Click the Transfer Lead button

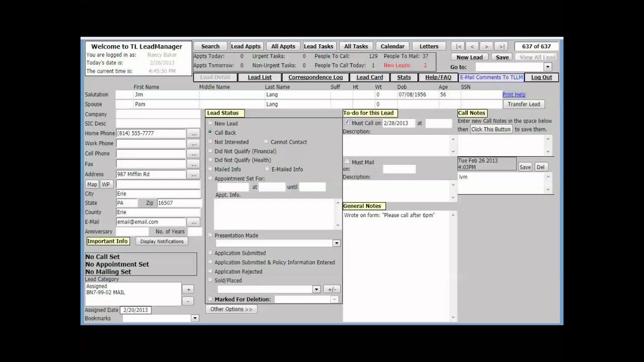(x=524, y=104)
